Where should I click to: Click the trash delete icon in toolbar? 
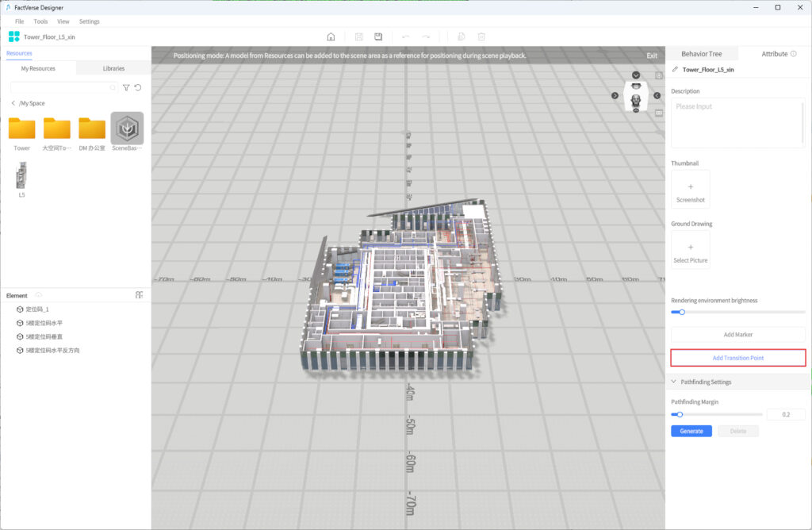(481, 36)
